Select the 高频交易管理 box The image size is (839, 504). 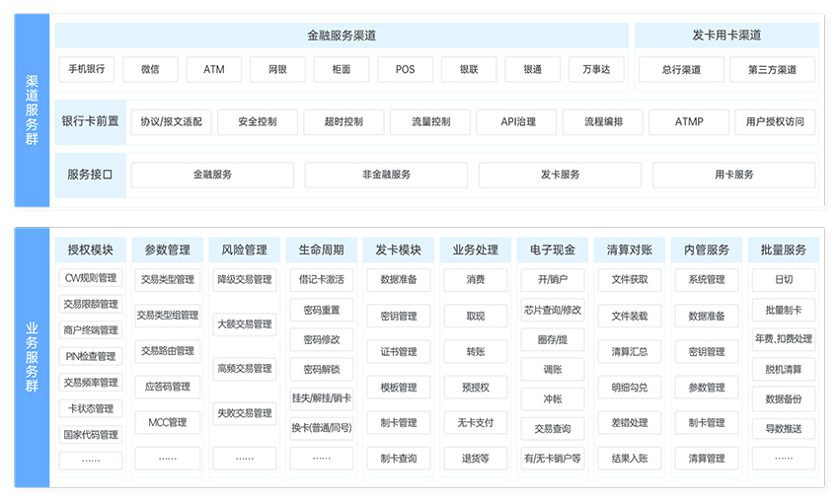click(245, 369)
